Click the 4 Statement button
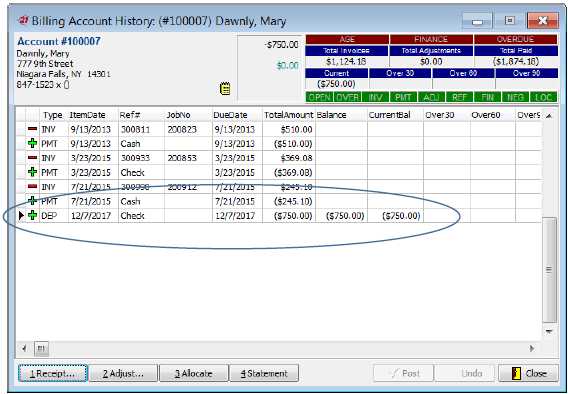 (x=264, y=373)
